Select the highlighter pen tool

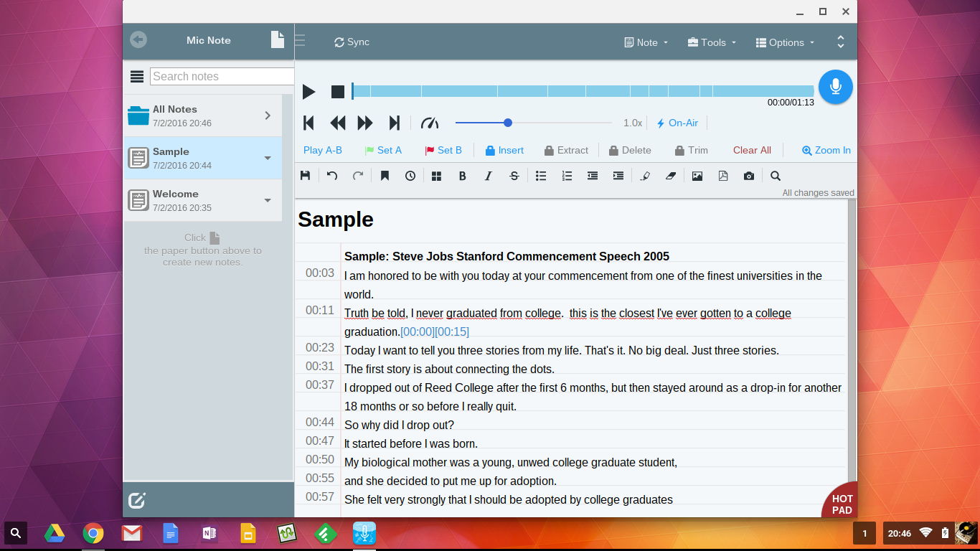click(645, 176)
